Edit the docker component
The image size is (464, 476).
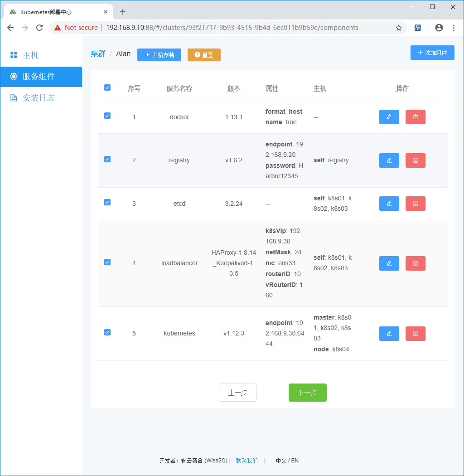(389, 117)
